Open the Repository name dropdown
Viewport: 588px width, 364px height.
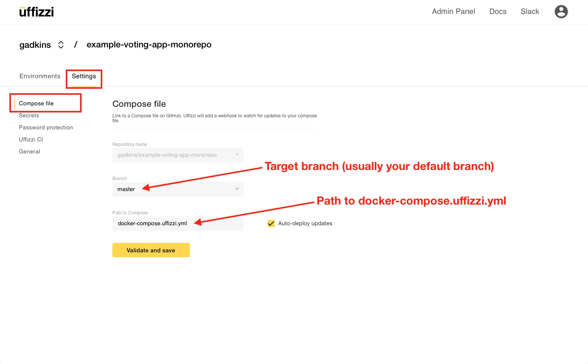click(177, 155)
